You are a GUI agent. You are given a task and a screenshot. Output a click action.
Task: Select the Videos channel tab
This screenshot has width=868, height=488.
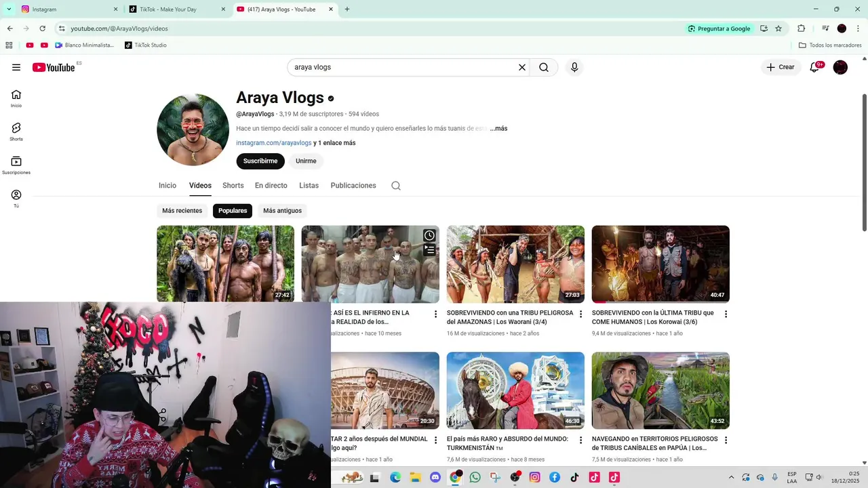click(200, 186)
